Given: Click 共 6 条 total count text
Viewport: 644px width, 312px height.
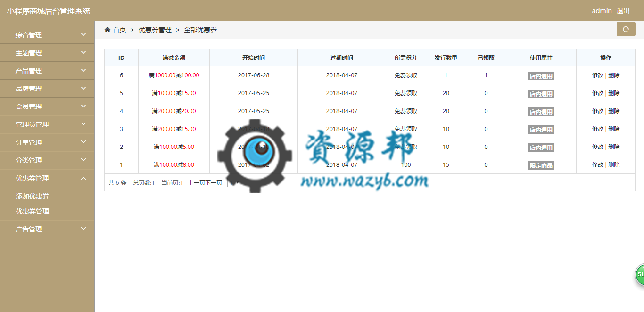Looking at the screenshot, I should pyautogui.click(x=117, y=183).
